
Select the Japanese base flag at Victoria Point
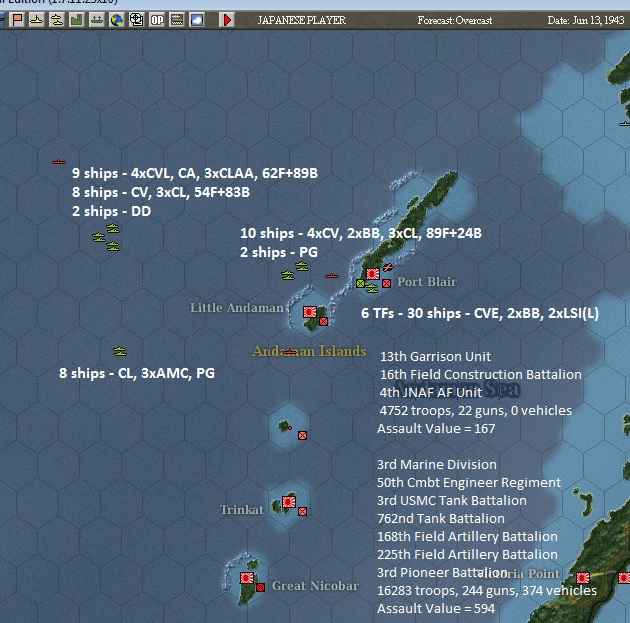[x=583, y=578]
